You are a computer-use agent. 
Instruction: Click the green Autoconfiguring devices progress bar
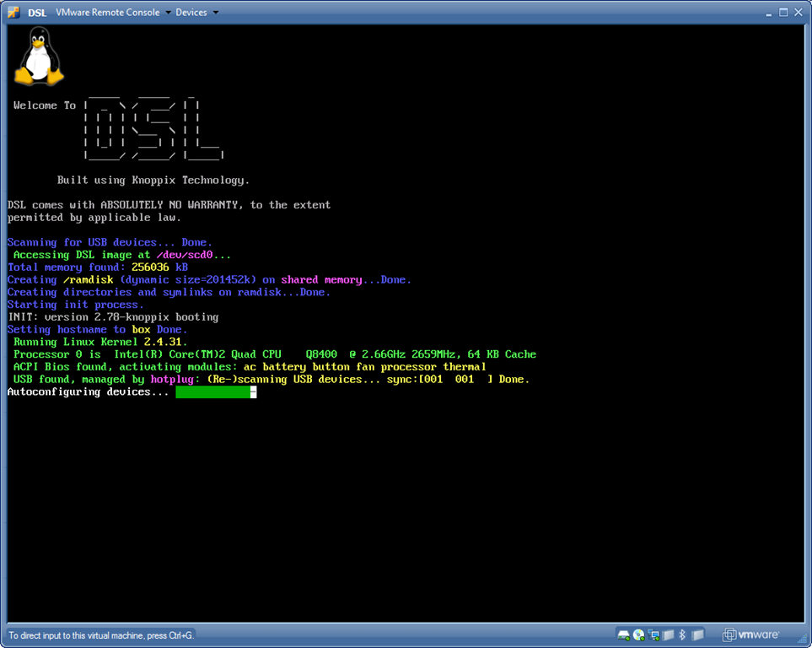[x=216, y=392]
